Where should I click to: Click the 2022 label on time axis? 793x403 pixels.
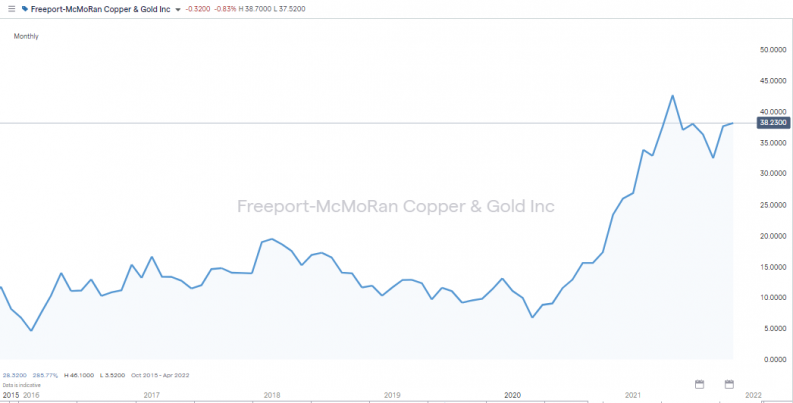pyautogui.click(x=752, y=396)
